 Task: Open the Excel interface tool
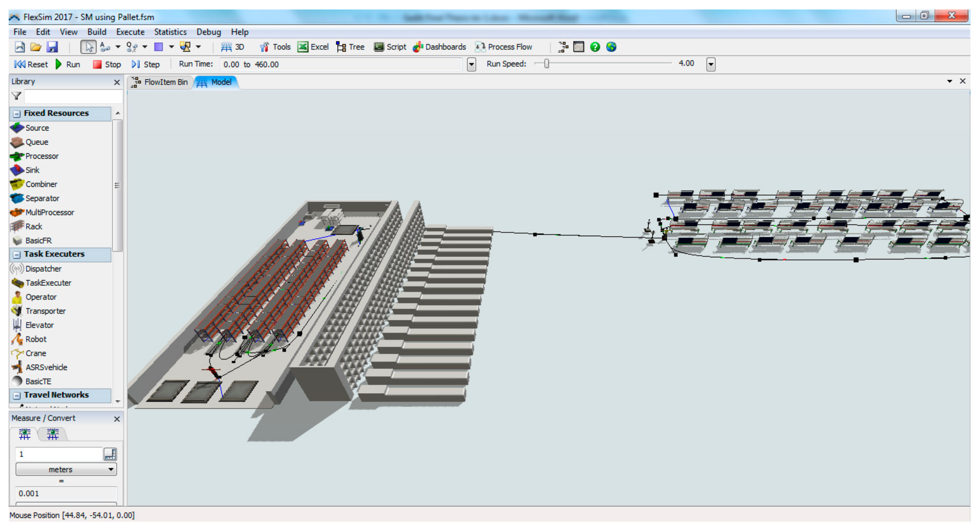point(313,47)
